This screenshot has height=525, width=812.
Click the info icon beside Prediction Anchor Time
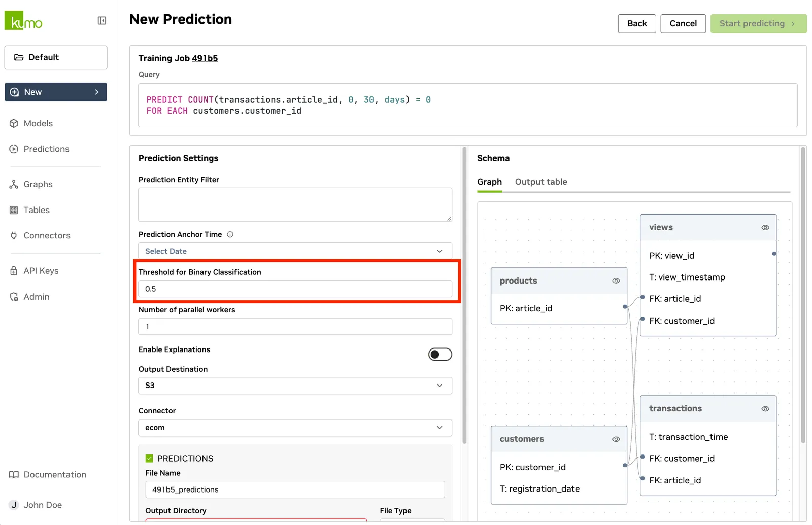tap(230, 234)
